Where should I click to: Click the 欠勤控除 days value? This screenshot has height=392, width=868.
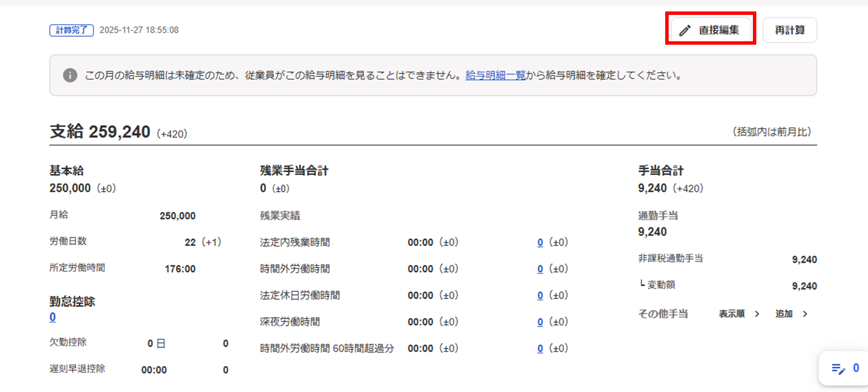pos(156,343)
